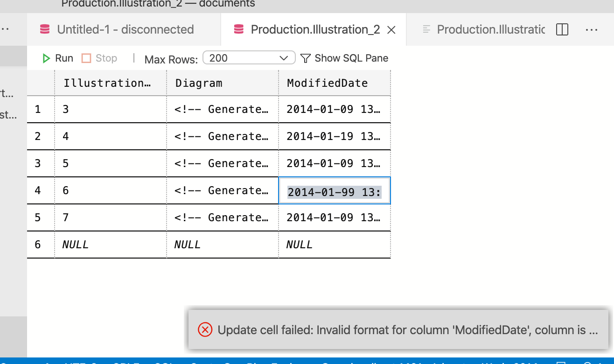Click NULL ModifiedDate cell in row 6

pyautogui.click(x=335, y=245)
